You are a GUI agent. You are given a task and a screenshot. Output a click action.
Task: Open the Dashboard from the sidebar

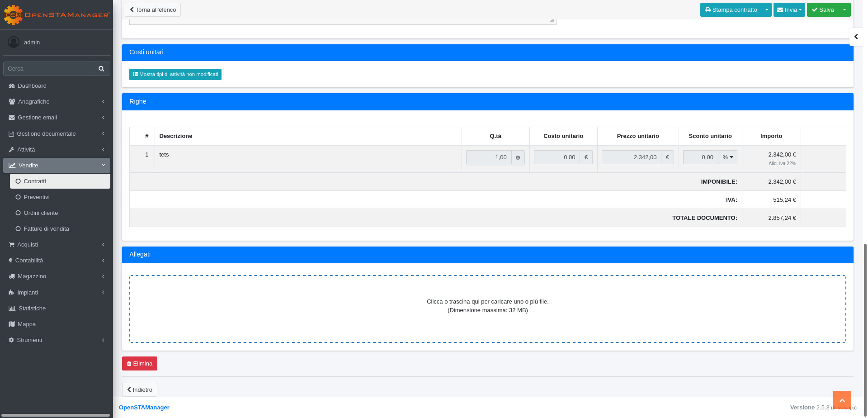[32, 86]
